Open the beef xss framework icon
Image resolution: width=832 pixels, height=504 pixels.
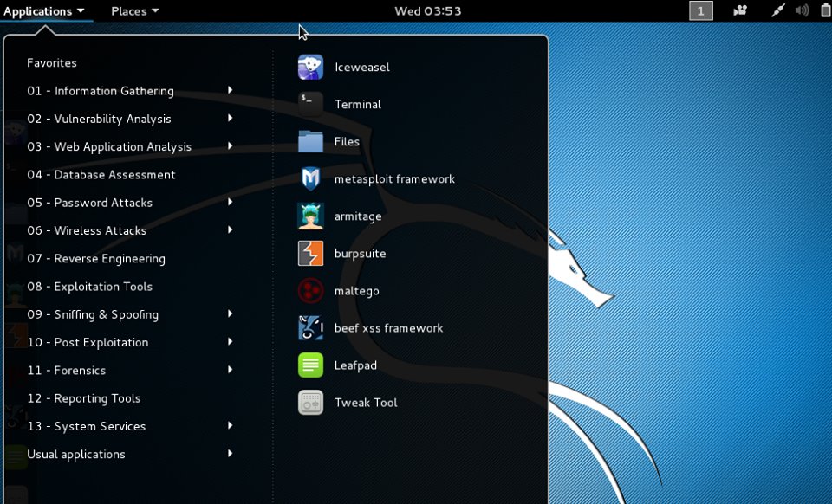click(x=310, y=328)
